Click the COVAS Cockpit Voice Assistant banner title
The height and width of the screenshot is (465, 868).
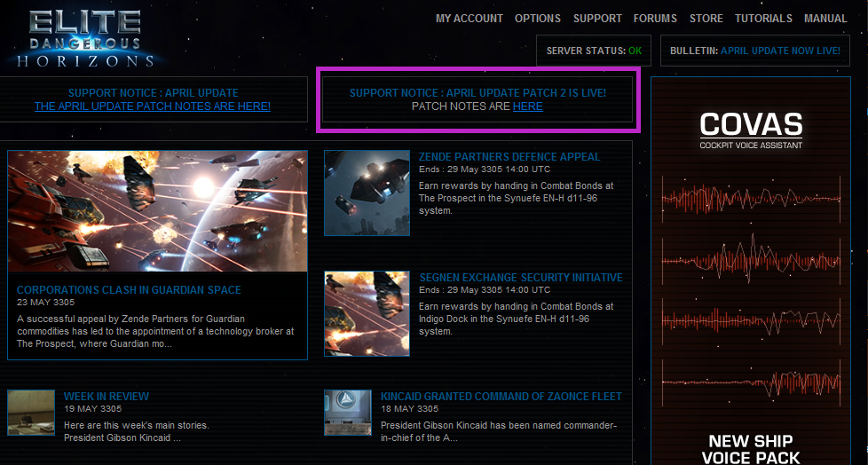click(x=751, y=131)
